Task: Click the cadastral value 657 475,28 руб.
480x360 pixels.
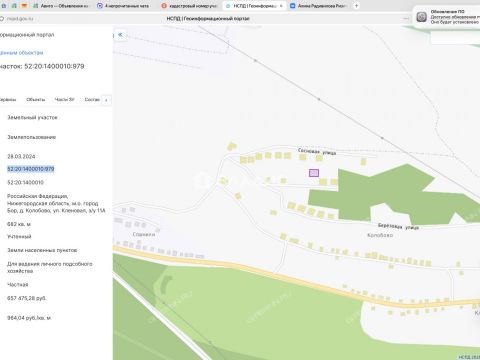Action: 27,298
